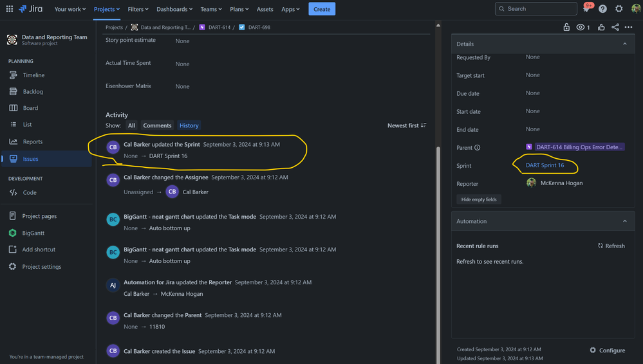Click the Configure gear icon
643x364 pixels.
[x=593, y=350]
